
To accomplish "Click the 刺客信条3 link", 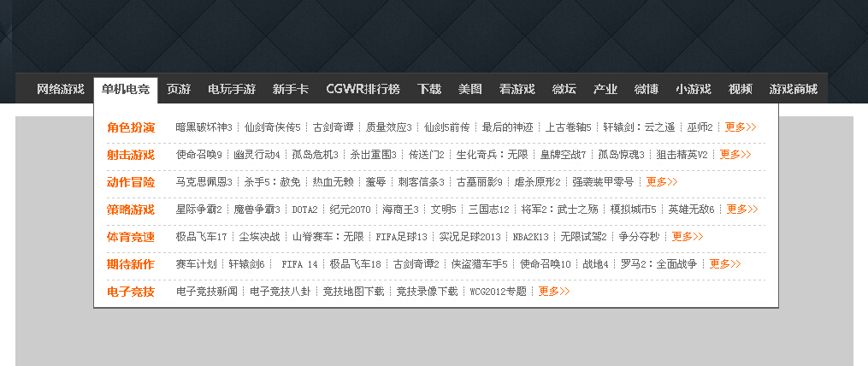I will point(422,181).
